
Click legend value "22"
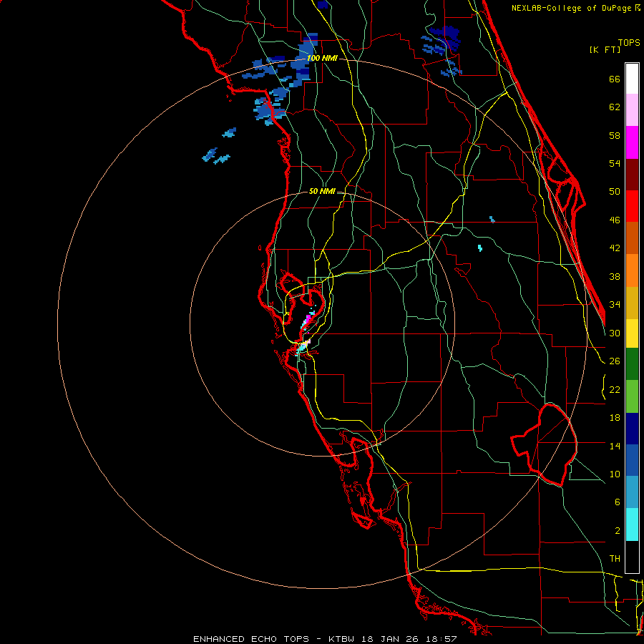(615, 390)
